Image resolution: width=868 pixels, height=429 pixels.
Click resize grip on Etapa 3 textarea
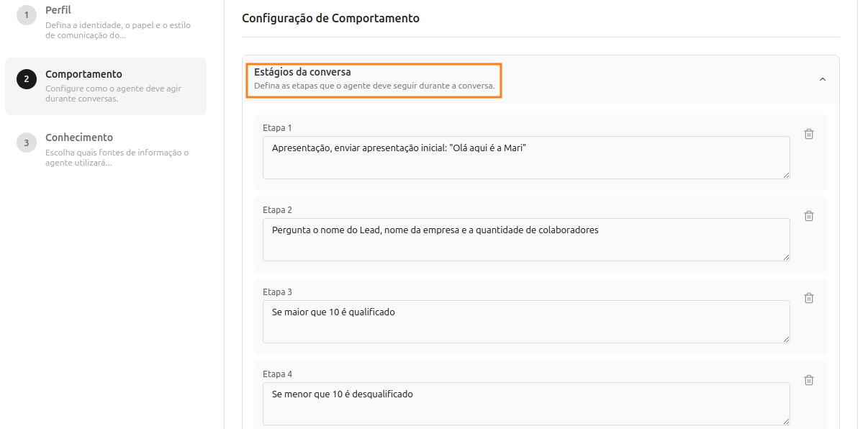click(x=786, y=339)
